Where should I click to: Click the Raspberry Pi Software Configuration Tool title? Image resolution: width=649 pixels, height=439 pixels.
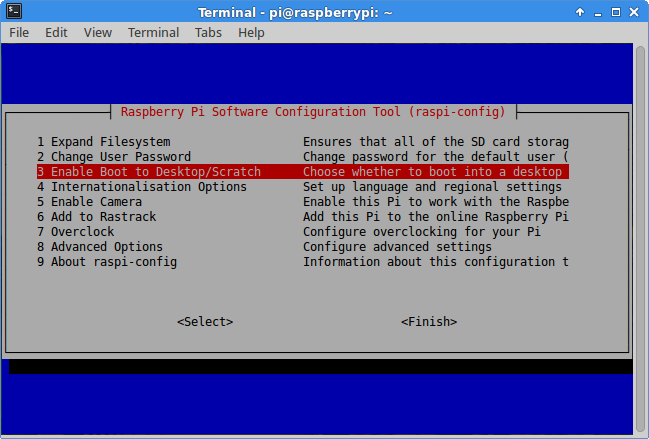(313, 112)
